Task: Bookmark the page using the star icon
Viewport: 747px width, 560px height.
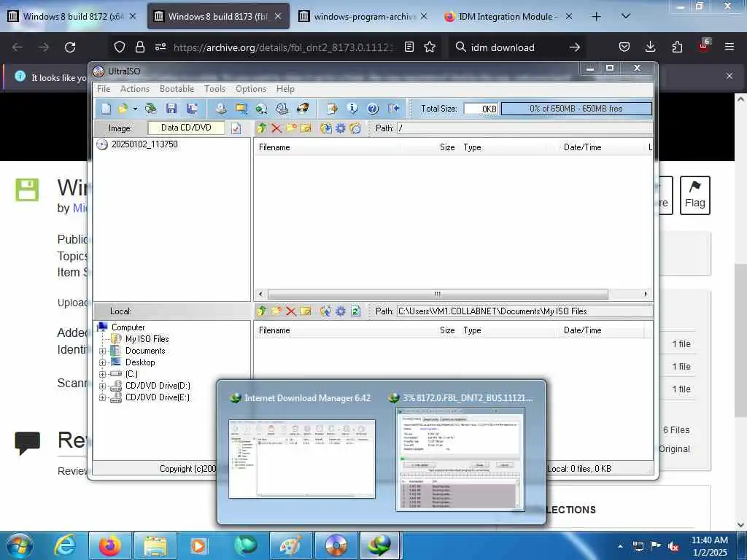Action: coord(430,47)
